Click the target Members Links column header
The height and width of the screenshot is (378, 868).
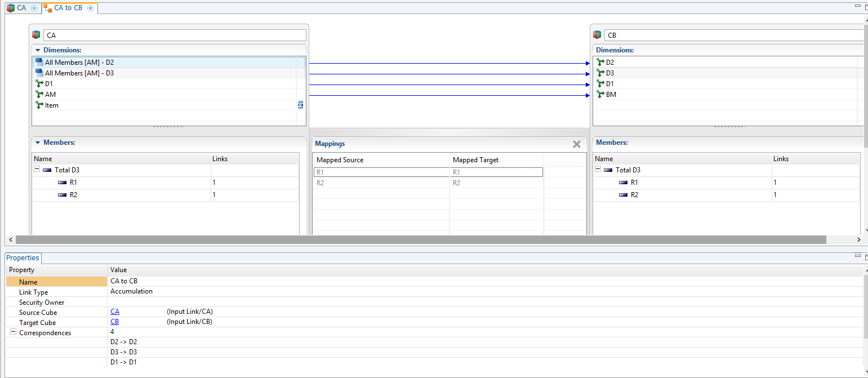click(x=816, y=159)
